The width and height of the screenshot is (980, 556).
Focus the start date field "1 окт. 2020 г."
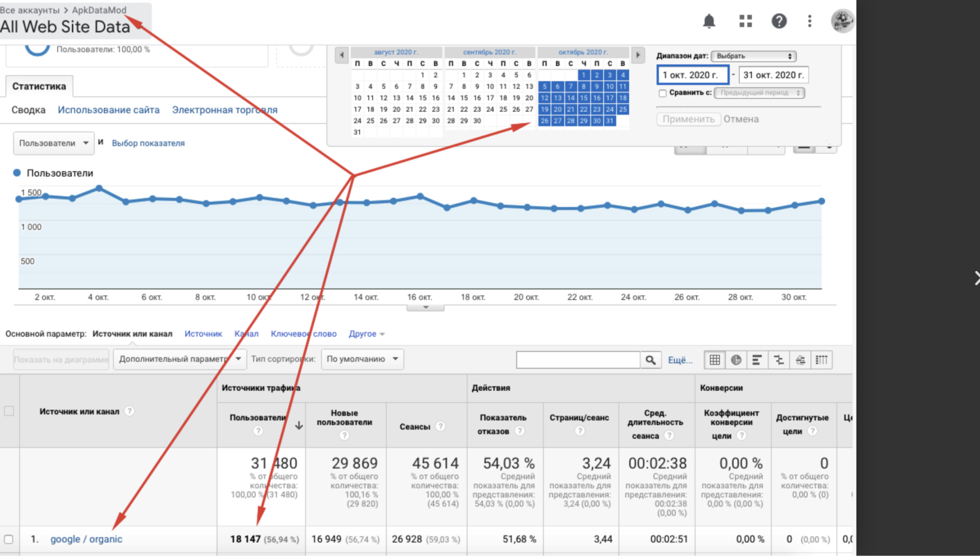[693, 75]
